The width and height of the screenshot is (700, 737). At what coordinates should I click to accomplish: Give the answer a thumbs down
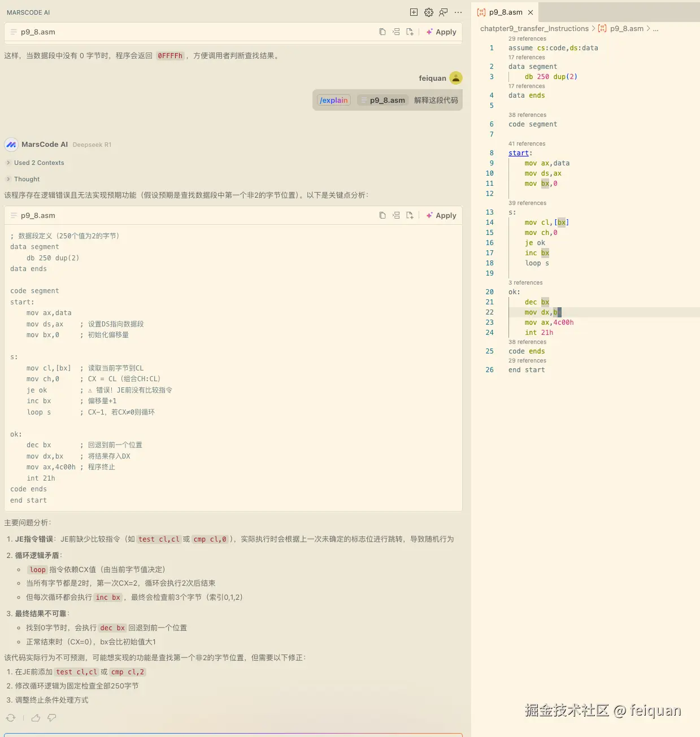(x=51, y=717)
